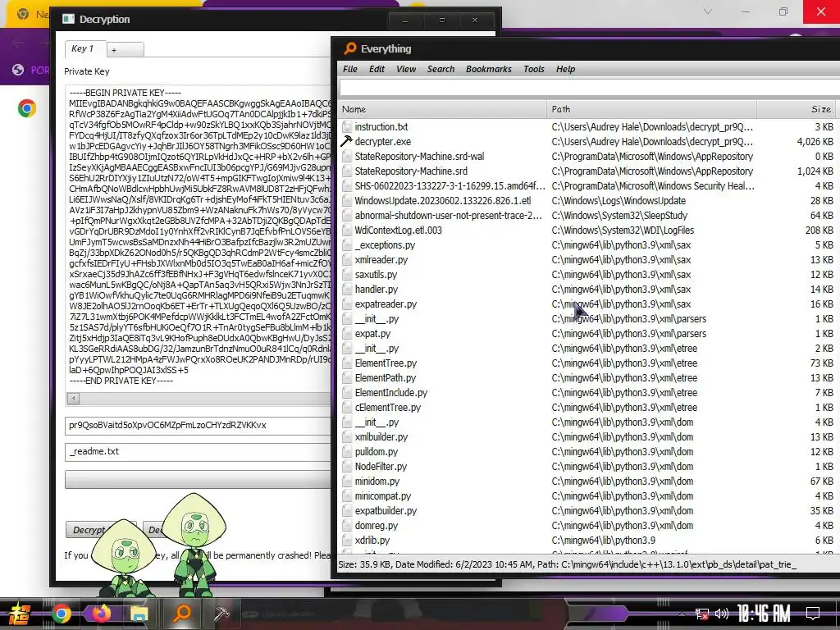Open the Edit menu in Everything
Image resolution: width=840 pixels, height=630 pixels.
point(377,69)
